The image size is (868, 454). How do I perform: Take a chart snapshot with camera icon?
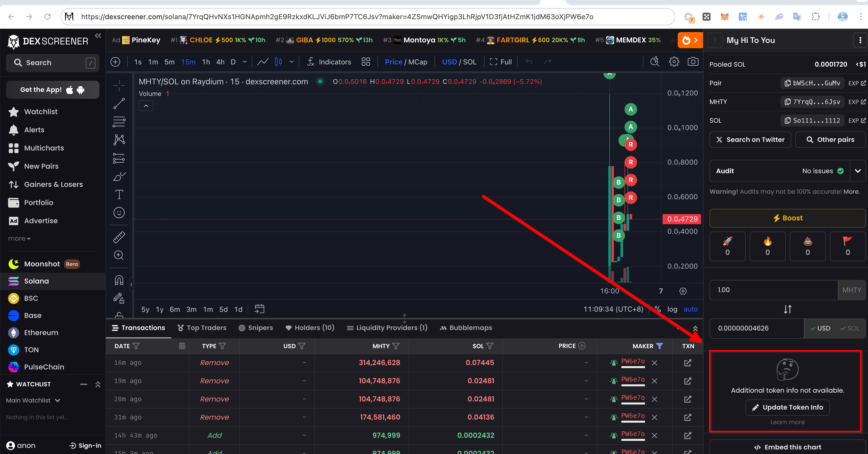point(693,62)
